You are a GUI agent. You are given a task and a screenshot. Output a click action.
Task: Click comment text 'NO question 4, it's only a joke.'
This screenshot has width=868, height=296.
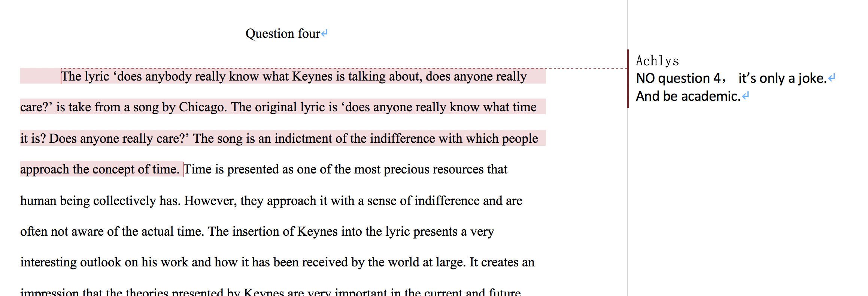[731, 78]
